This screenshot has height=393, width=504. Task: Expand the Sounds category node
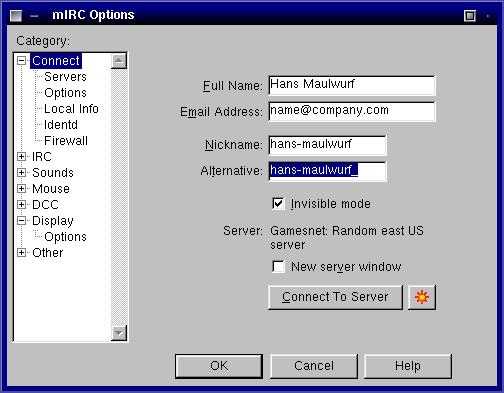[21, 173]
